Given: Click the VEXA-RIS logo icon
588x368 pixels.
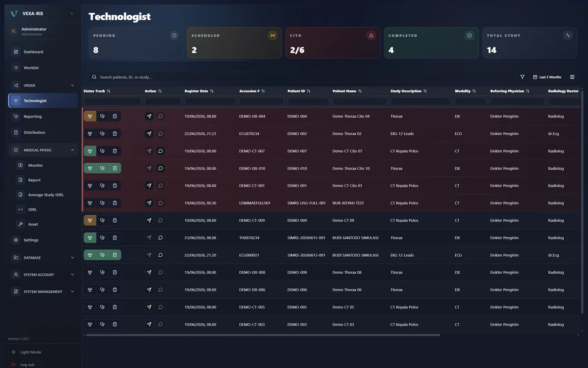Looking at the screenshot, I should 14,14.
